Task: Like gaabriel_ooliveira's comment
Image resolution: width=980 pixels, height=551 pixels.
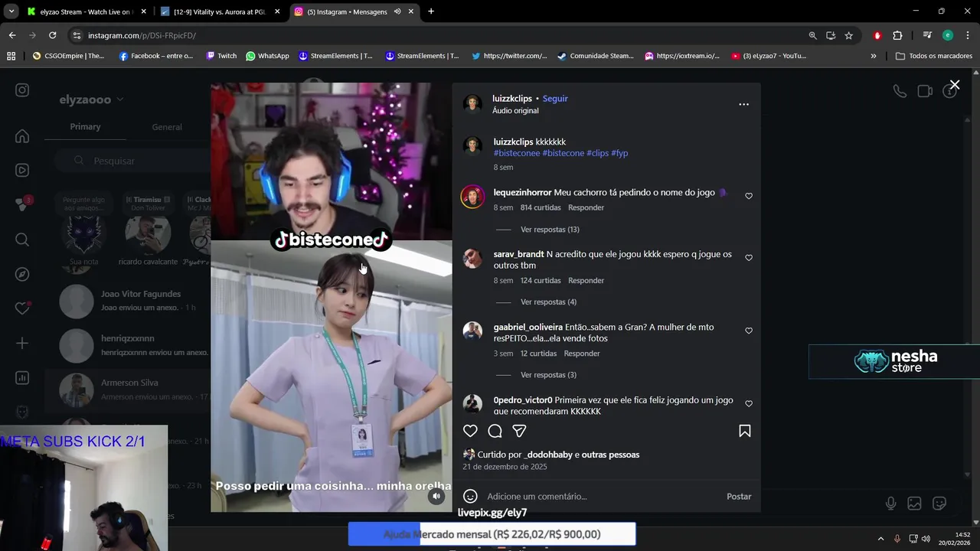Action: pyautogui.click(x=749, y=331)
